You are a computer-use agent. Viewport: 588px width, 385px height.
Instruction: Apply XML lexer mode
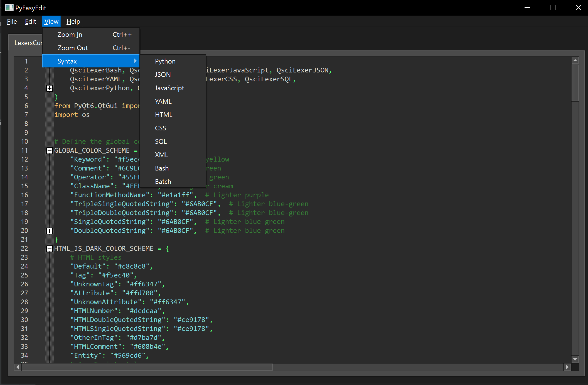[161, 155]
